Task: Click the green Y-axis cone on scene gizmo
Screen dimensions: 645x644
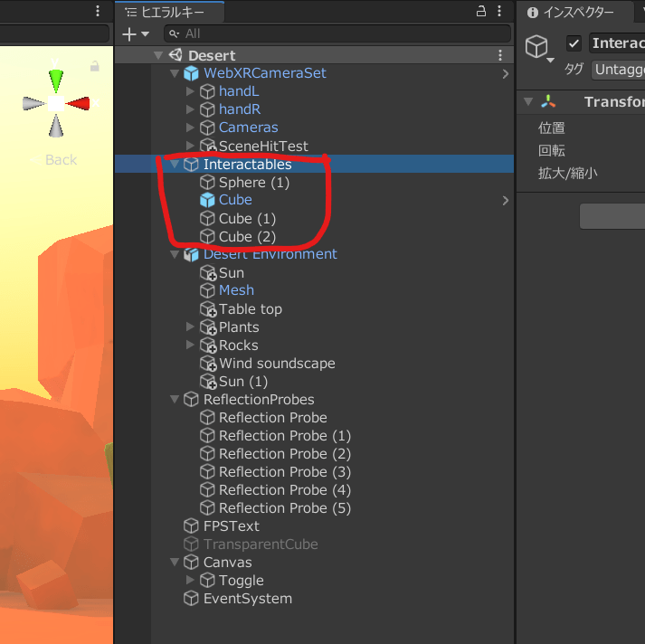Action: click(56, 78)
